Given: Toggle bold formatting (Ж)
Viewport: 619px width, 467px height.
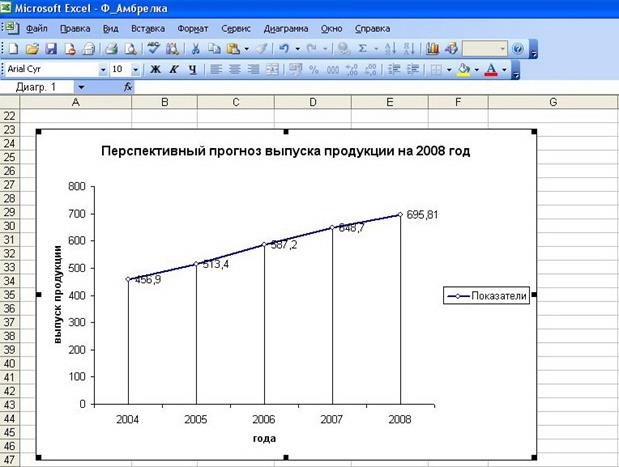Looking at the screenshot, I should coord(155,69).
